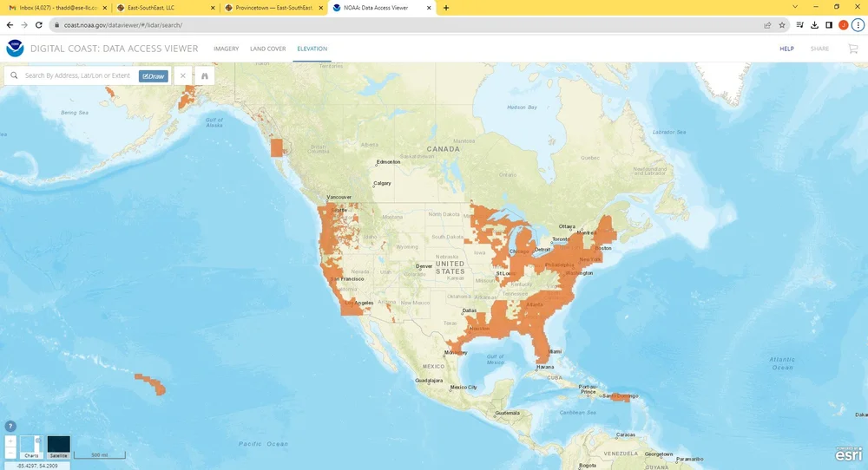
Task: Go forward in browser history
Action: [24, 25]
